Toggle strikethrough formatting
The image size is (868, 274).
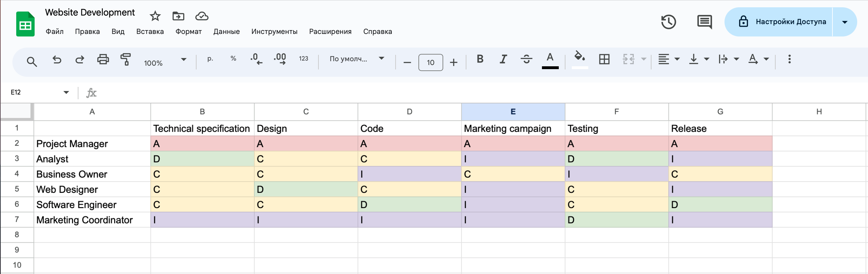pyautogui.click(x=526, y=59)
